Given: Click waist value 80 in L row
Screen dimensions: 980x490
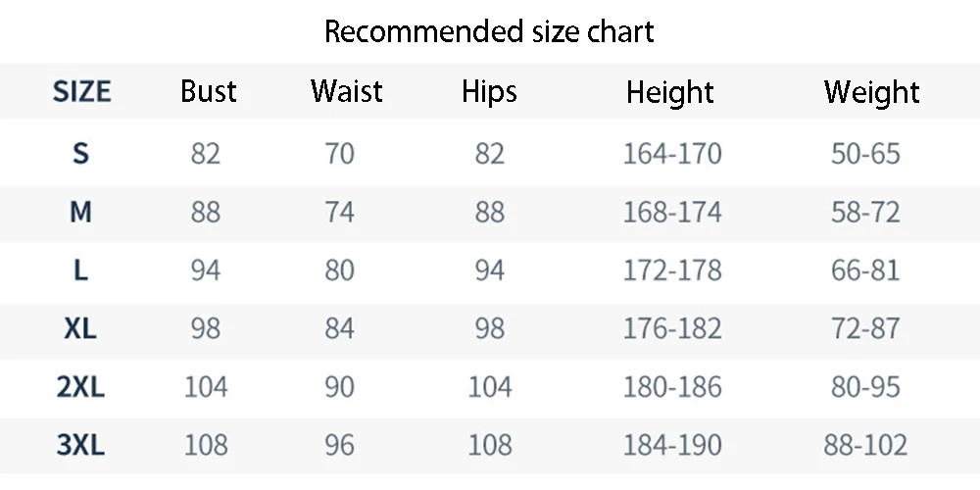Looking at the screenshot, I should [x=339, y=269].
